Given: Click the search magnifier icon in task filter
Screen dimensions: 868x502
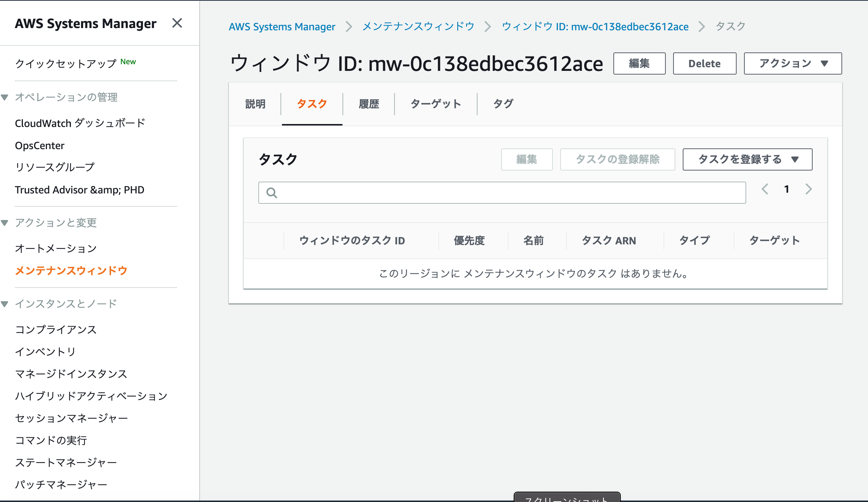Looking at the screenshot, I should click(272, 193).
